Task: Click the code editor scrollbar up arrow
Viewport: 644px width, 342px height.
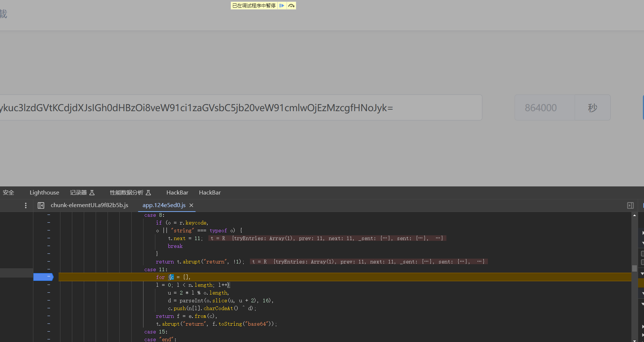Action: click(x=634, y=215)
